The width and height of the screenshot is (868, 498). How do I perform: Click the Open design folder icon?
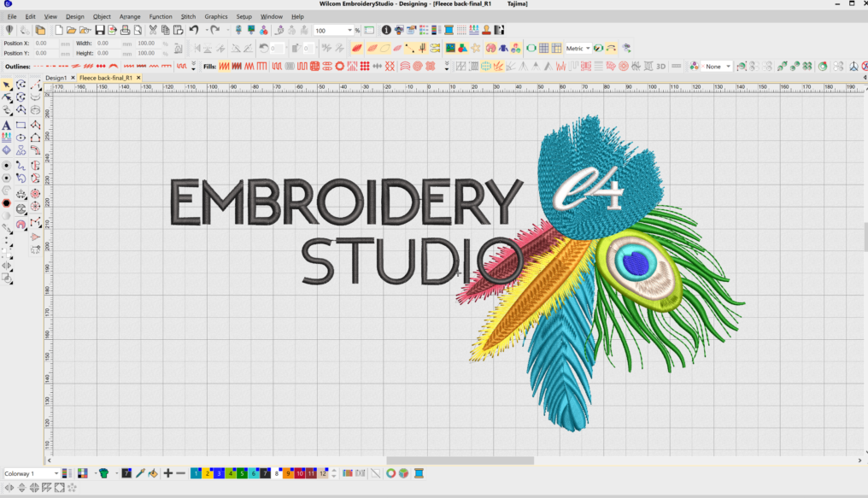(x=72, y=31)
